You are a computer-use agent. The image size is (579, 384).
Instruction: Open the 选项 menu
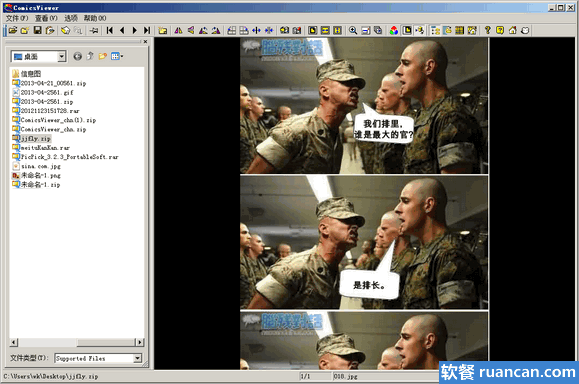click(71, 18)
